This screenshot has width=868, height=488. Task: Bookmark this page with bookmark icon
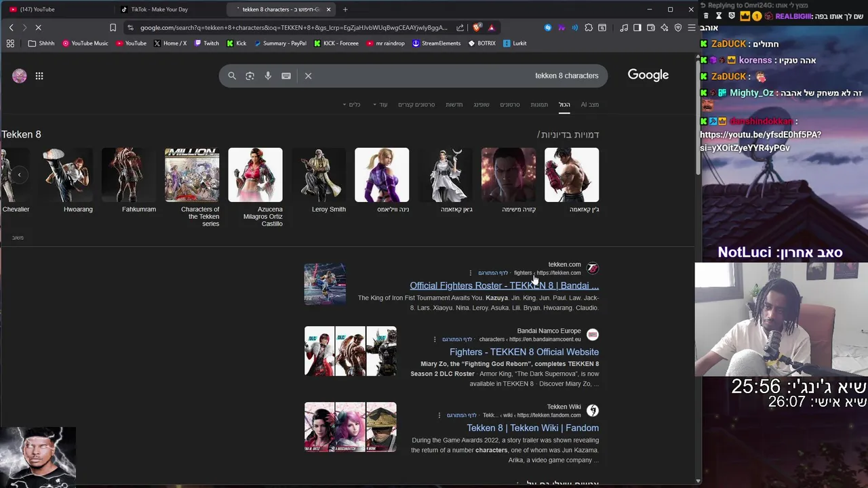(x=113, y=28)
